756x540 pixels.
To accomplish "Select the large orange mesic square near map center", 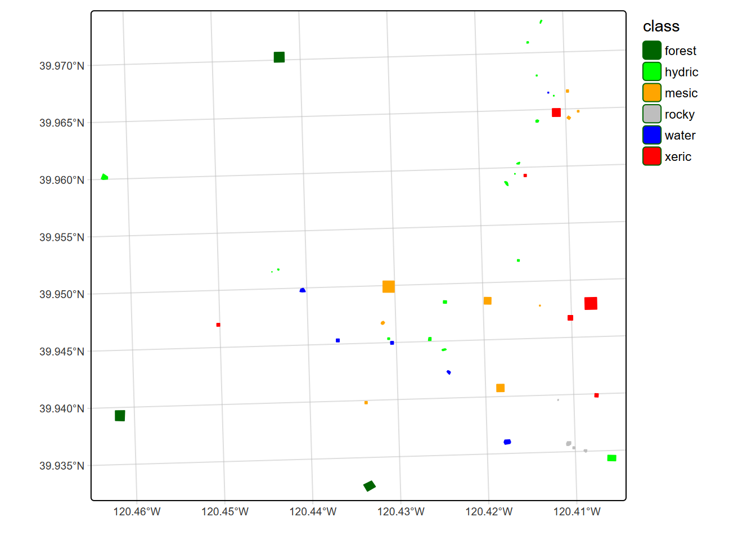I will (x=389, y=287).
